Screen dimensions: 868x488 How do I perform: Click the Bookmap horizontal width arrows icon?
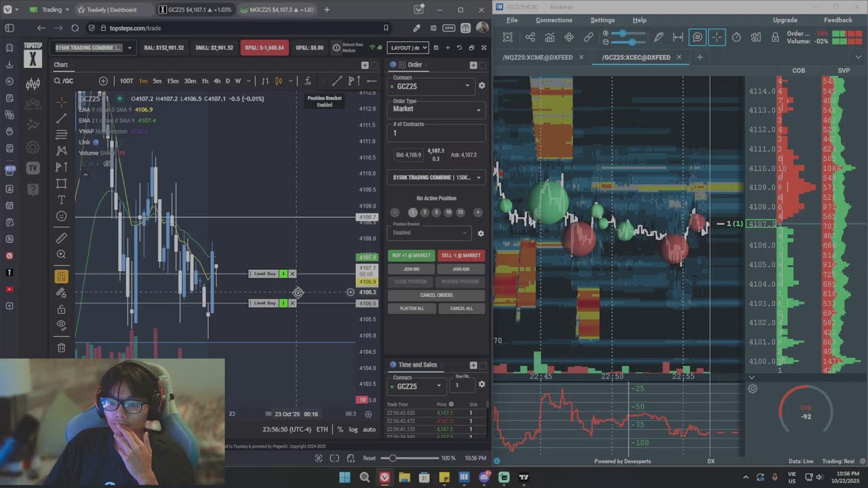coord(677,37)
